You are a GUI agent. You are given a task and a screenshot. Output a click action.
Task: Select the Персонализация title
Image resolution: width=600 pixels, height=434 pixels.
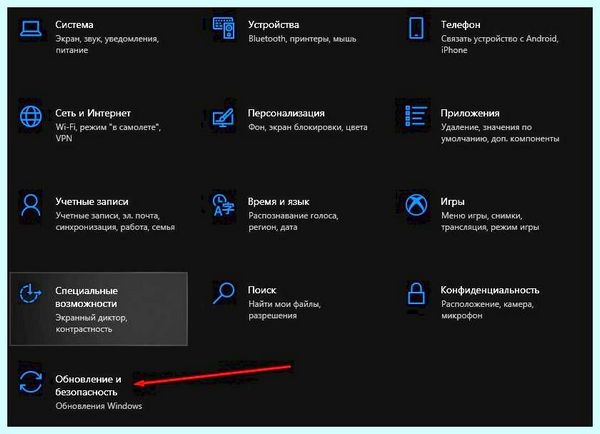(286, 113)
